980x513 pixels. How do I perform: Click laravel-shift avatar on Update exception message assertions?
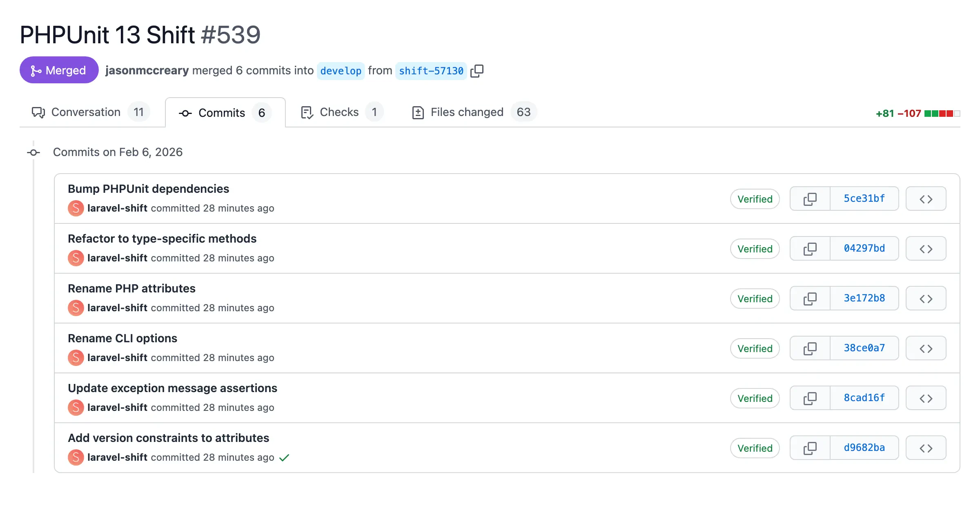pyautogui.click(x=76, y=408)
